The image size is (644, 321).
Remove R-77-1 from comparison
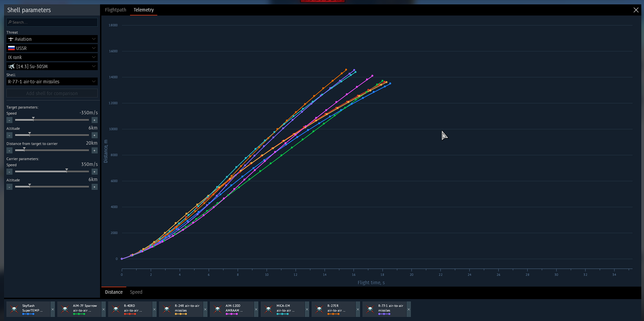pyautogui.click(x=409, y=309)
